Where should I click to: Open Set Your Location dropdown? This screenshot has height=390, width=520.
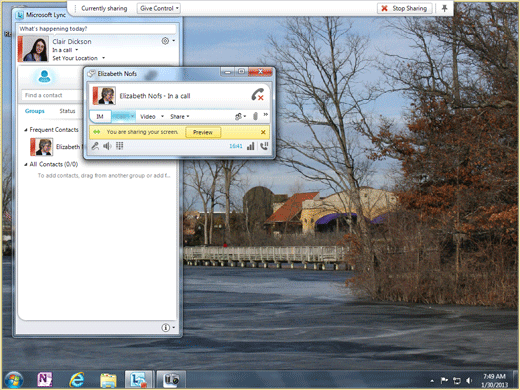click(79, 58)
